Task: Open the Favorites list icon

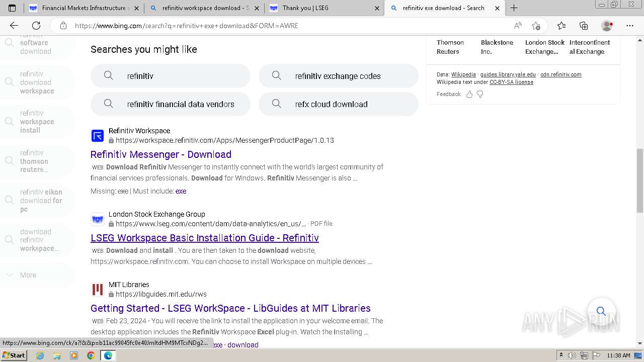Action: (x=561, y=26)
